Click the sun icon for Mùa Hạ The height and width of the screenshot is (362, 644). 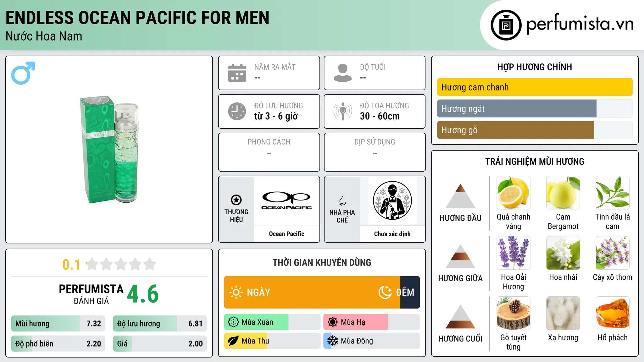point(332,322)
